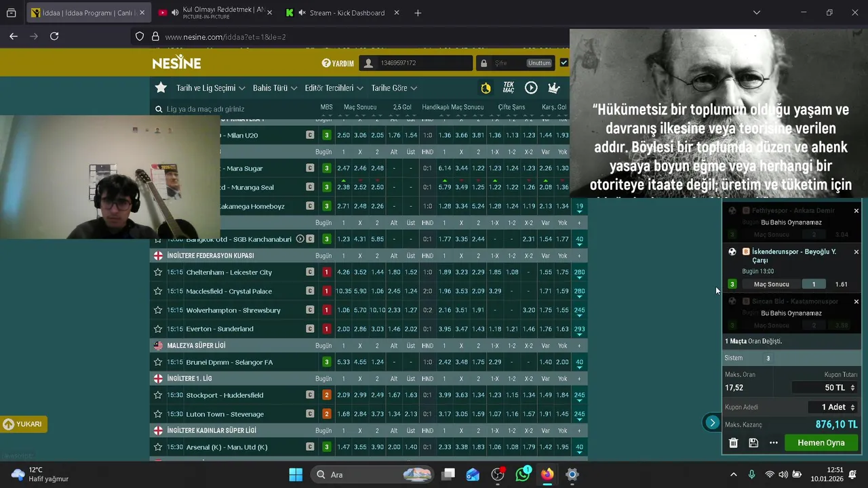
Task: Select the Tek Maç filter icon
Action: 508,87
